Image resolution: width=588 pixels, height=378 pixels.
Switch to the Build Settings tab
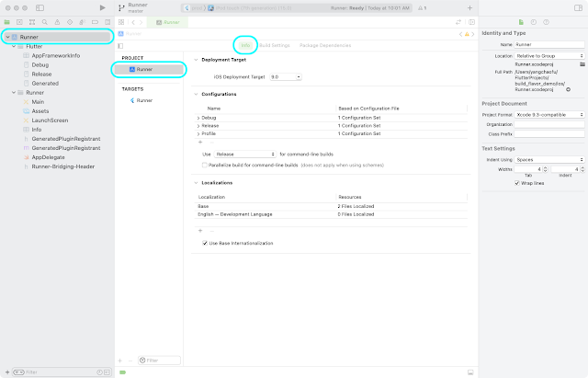click(275, 45)
